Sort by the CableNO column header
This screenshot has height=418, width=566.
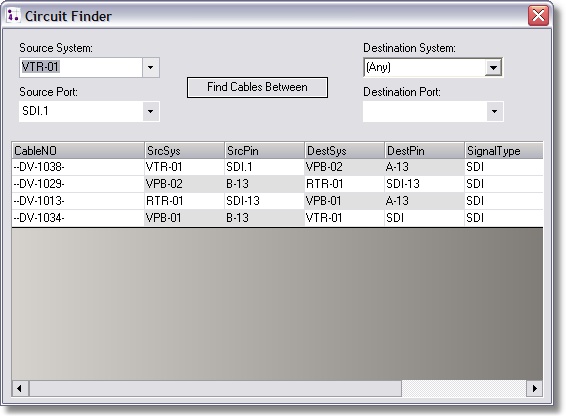[x=78, y=151]
